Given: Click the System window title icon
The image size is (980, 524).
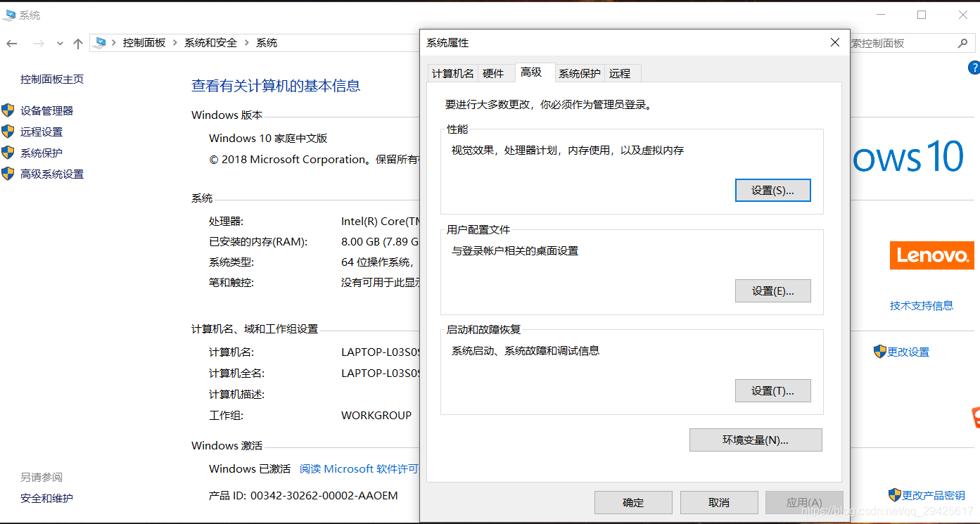Looking at the screenshot, I should (x=10, y=15).
